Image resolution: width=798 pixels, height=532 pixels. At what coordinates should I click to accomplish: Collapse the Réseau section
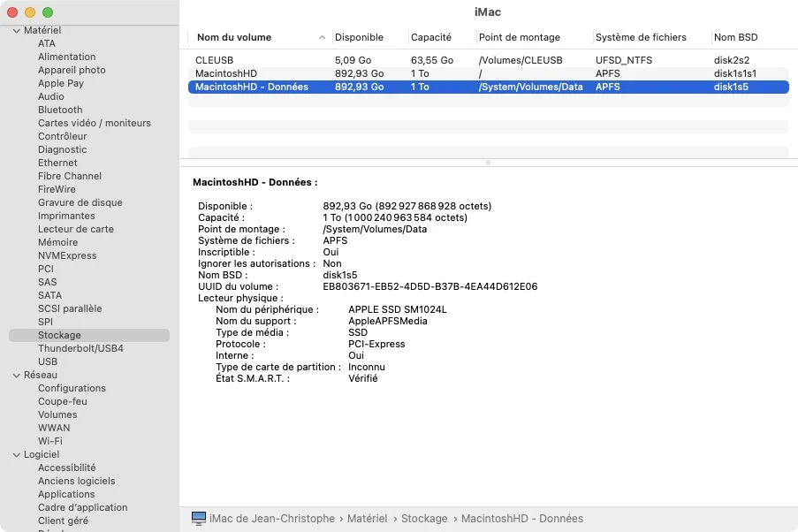click(x=16, y=376)
